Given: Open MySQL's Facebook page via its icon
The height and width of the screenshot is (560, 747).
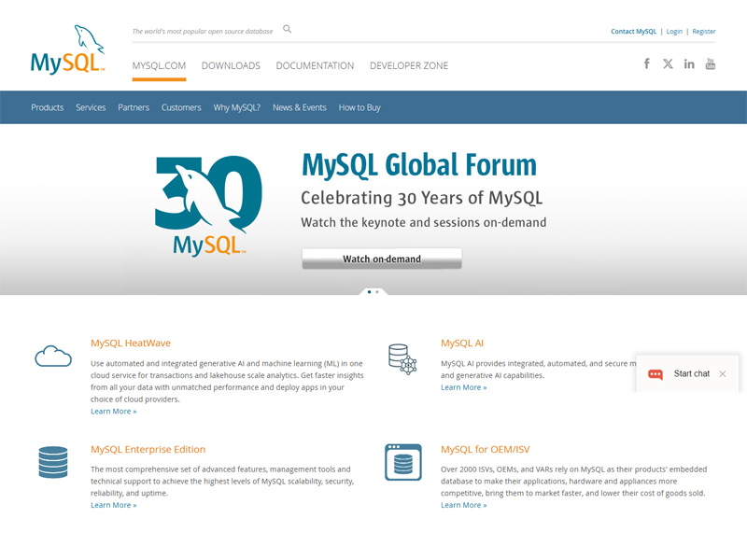Looking at the screenshot, I should click(x=646, y=63).
